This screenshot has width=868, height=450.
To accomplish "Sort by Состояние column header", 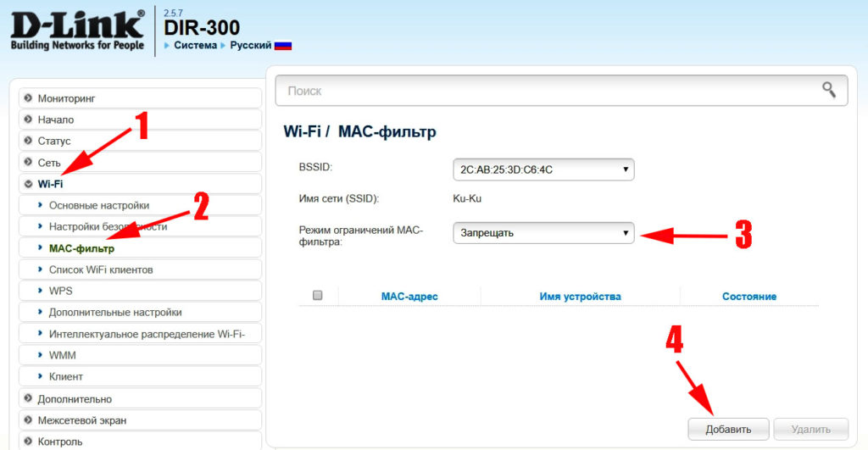I will (x=749, y=297).
